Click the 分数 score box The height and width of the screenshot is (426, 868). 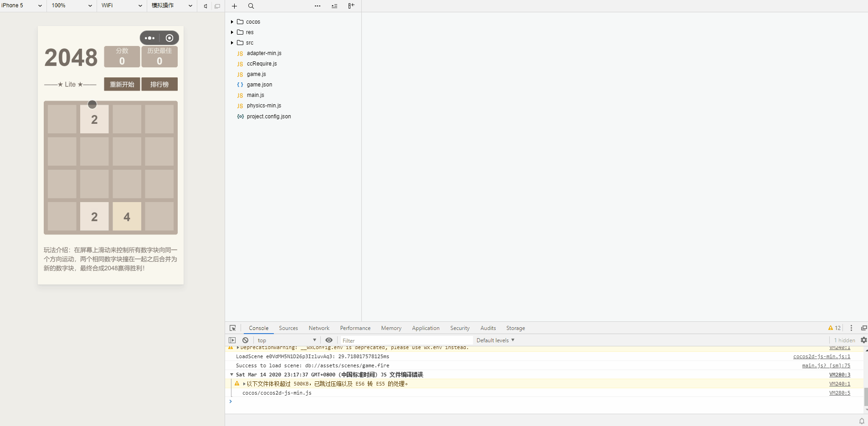[122, 56]
